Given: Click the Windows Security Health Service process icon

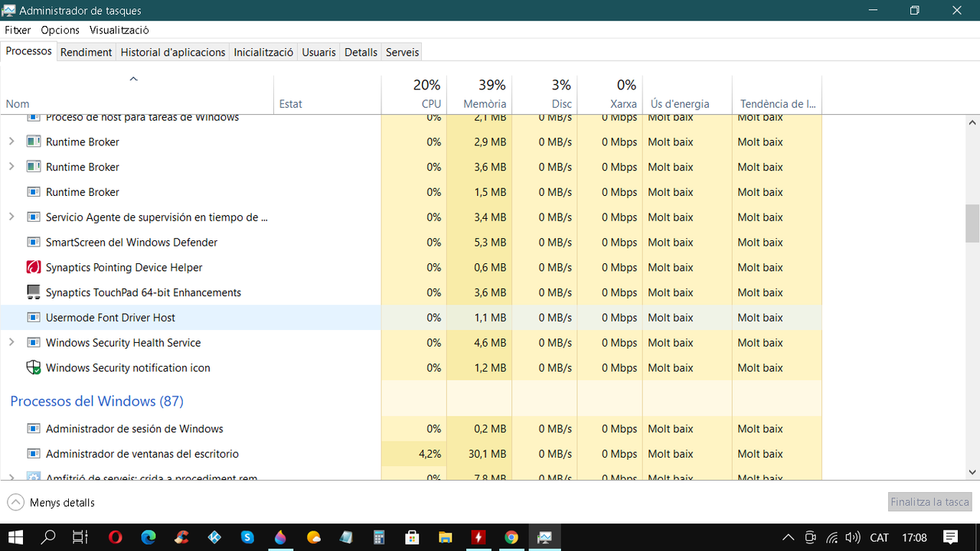Looking at the screenshot, I should click(x=34, y=342).
